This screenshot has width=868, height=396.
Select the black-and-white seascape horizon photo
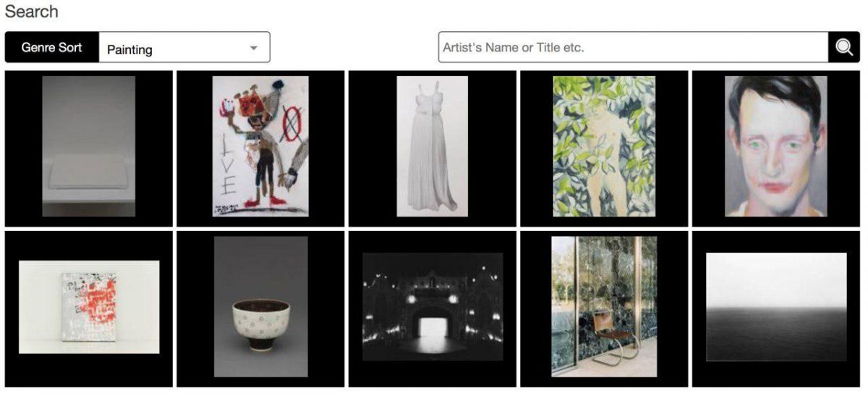[x=776, y=307]
